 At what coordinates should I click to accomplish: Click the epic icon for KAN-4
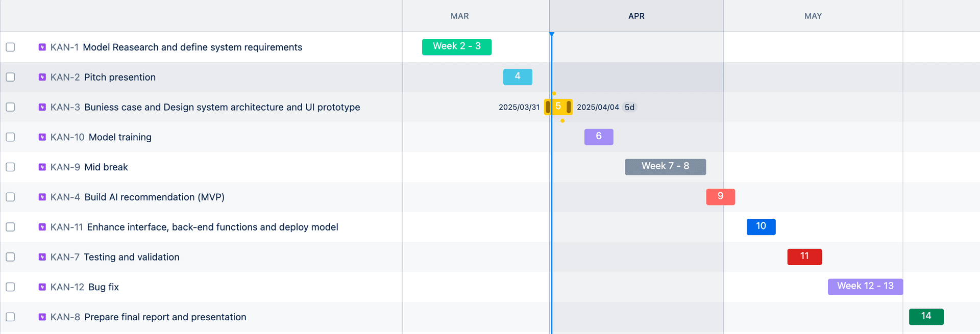pos(42,197)
